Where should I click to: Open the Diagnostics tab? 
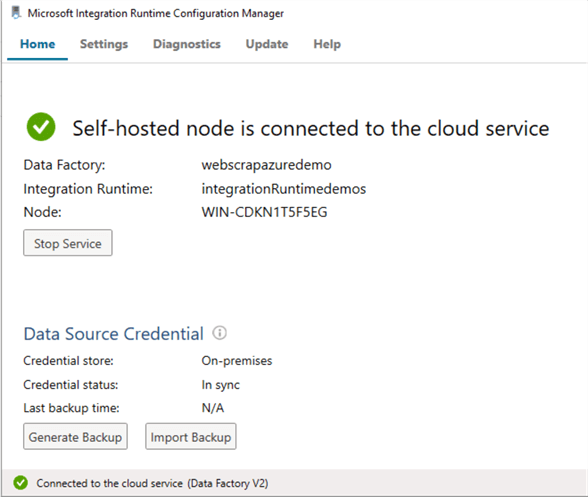point(187,44)
